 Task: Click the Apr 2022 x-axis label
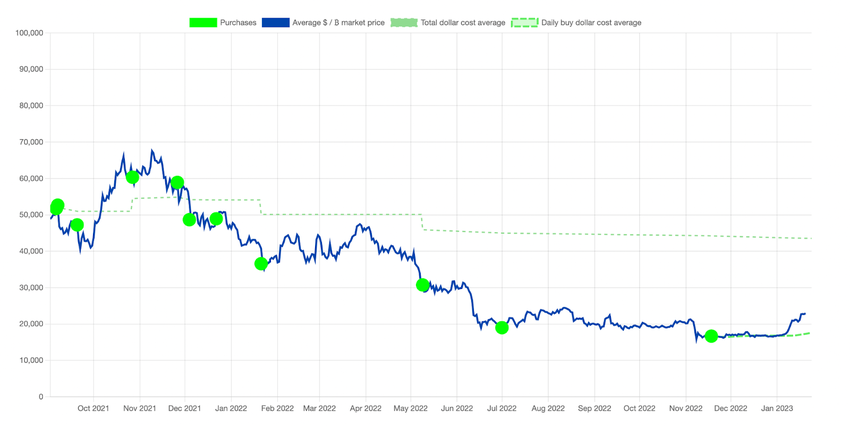tap(365, 408)
